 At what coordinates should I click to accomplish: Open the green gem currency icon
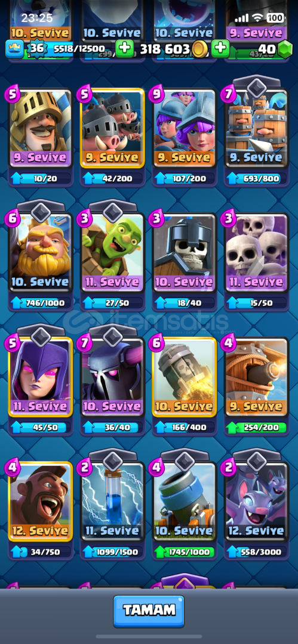coord(284,49)
